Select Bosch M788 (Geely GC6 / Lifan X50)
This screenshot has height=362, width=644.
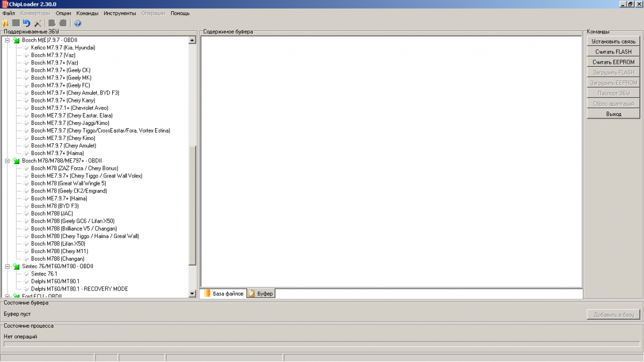coord(72,221)
